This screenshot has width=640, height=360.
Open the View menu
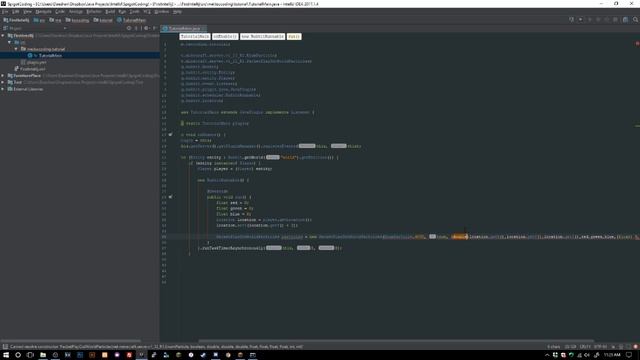27,12
